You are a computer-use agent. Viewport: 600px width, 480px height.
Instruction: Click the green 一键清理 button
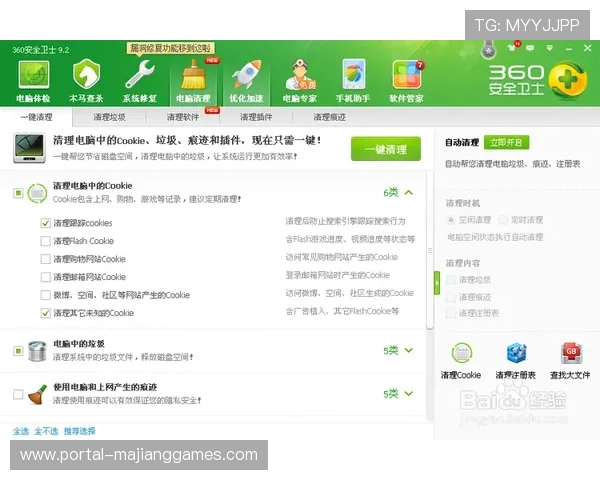pos(386,149)
